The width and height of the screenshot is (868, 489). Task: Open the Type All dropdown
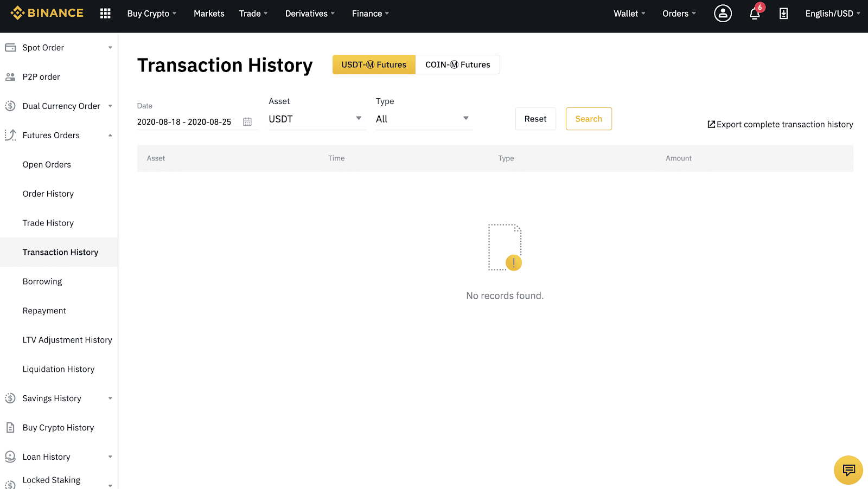pyautogui.click(x=424, y=119)
